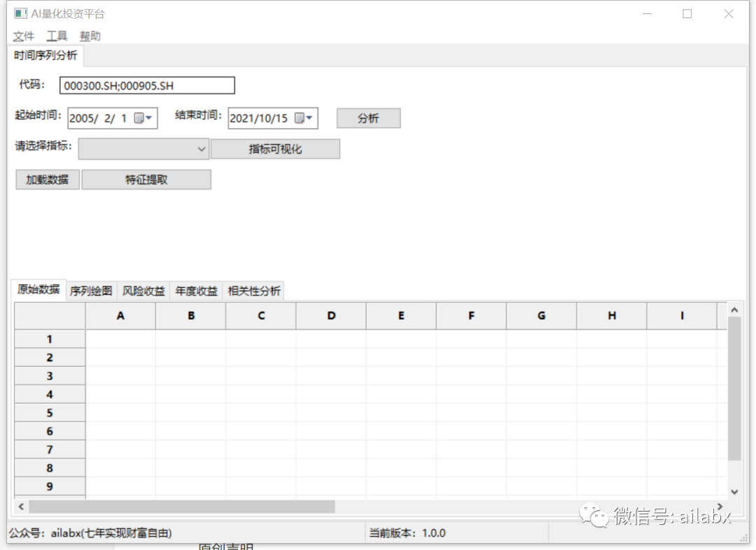Select column header G
756x550 pixels.
[541, 316]
